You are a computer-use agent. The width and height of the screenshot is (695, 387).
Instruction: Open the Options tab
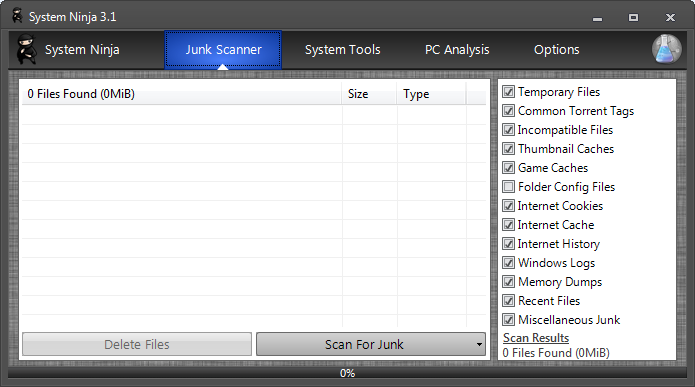click(x=556, y=50)
